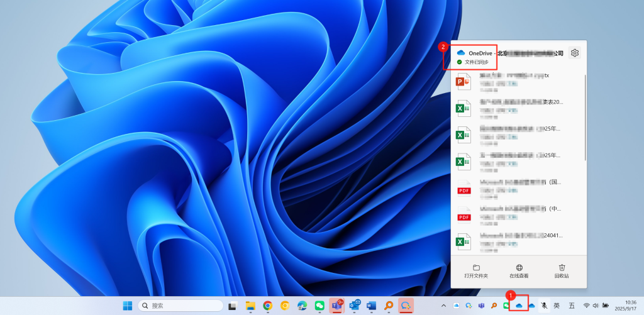
Task: Click 打开文件夹 to open the OneDrive folder
Action: pyautogui.click(x=476, y=271)
